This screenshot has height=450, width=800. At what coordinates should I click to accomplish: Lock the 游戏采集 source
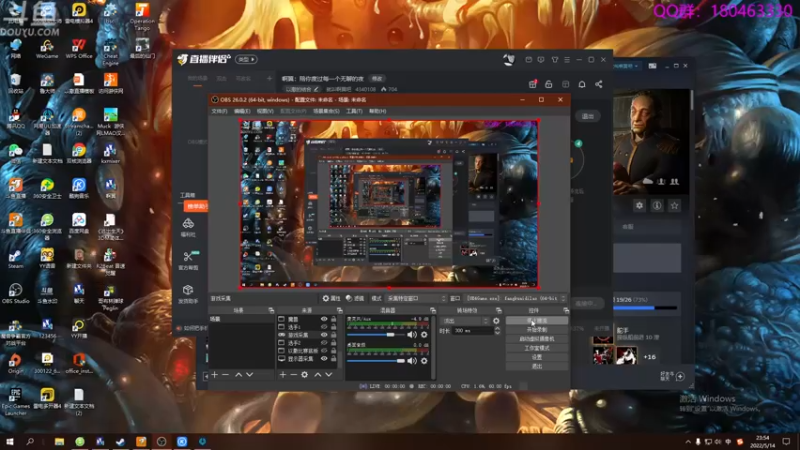pos(334,335)
